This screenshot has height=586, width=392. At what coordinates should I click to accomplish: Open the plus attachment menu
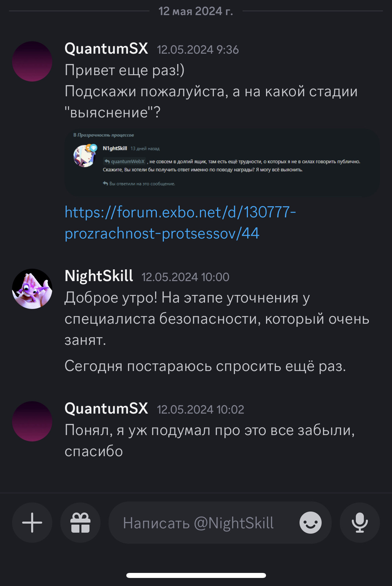click(x=32, y=523)
